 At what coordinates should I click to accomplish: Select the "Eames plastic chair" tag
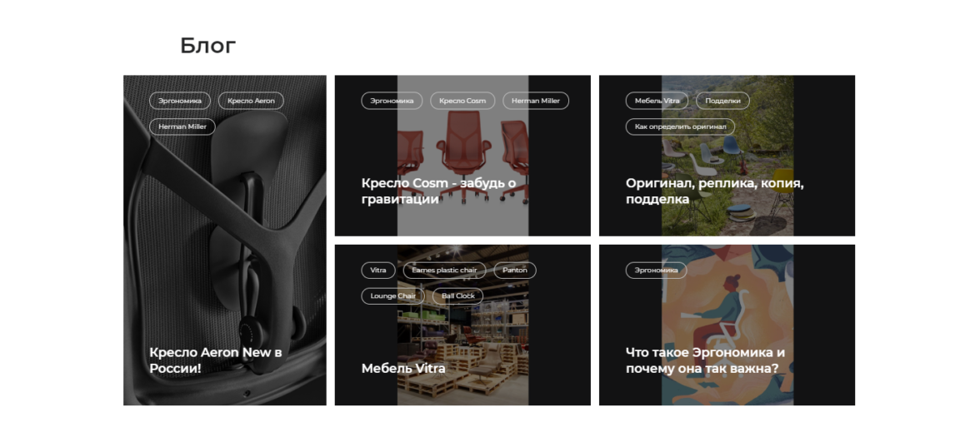tap(444, 271)
